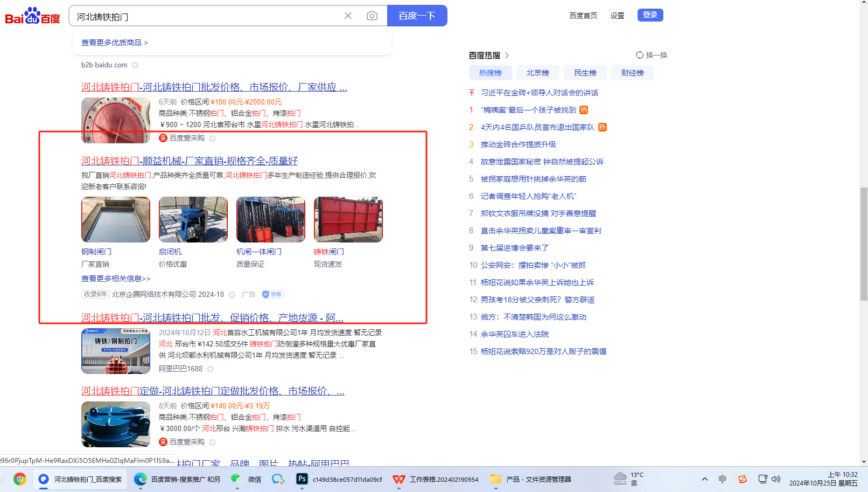This screenshot has height=492, width=868.
Task: Open hot topic 推动金砖合作提质升级
Action: click(x=519, y=144)
